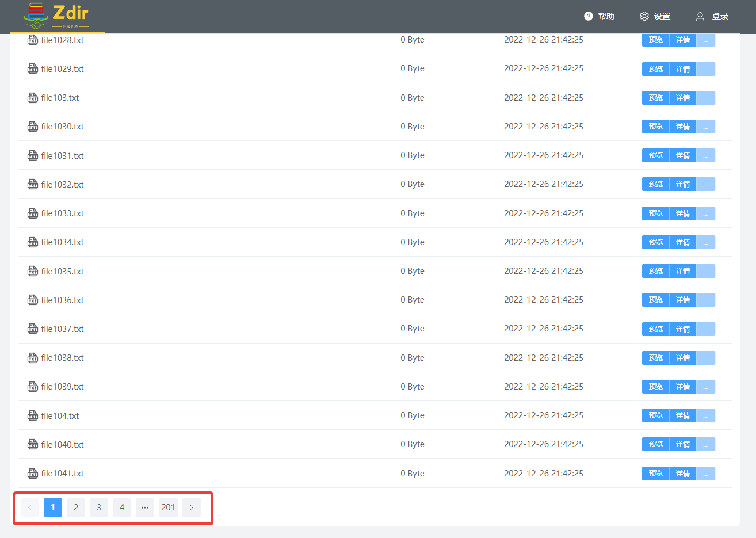This screenshot has width=756, height=538.
Task: Open the 帮助 menu item
Action: (606, 16)
